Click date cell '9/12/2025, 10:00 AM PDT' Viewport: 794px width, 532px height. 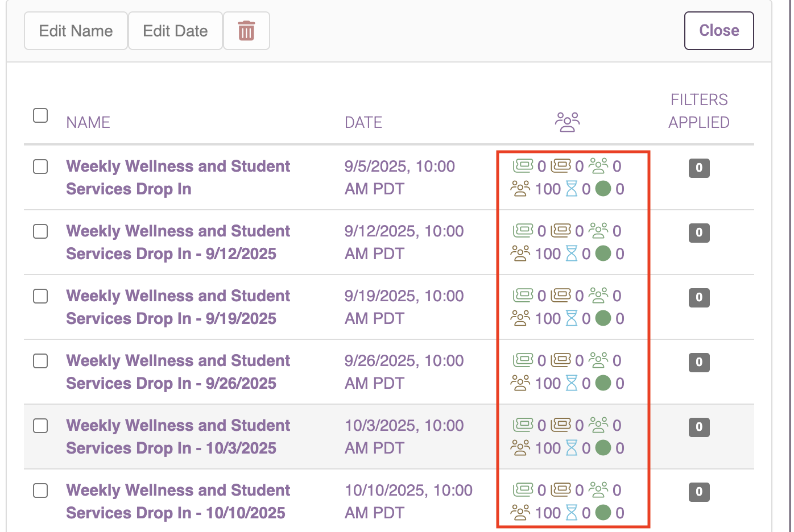[x=404, y=242]
